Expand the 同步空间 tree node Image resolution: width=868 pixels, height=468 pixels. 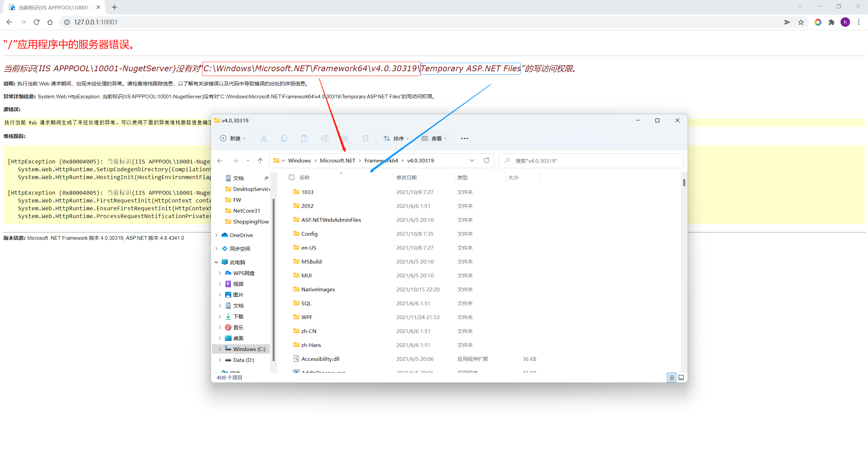coord(216,249)
